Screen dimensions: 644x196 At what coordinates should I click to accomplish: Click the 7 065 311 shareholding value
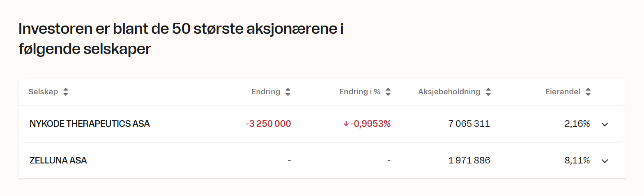(469, 124)
